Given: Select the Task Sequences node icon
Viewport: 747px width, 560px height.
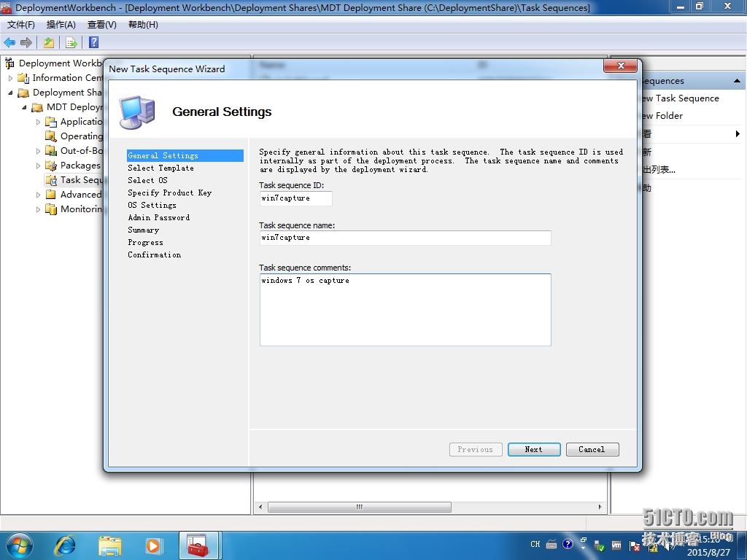Looking at the screenshot, I should [x=51, y=180].
